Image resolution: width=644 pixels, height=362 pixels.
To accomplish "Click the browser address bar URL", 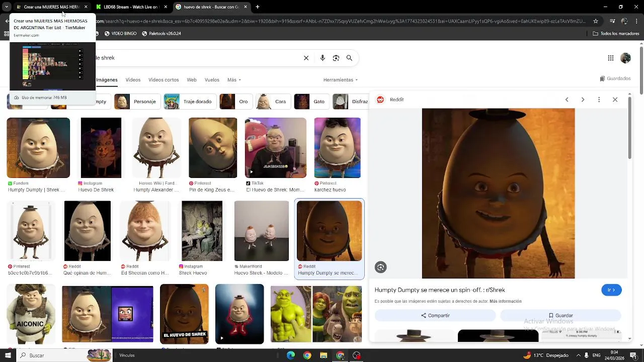I will click(341, 21).
